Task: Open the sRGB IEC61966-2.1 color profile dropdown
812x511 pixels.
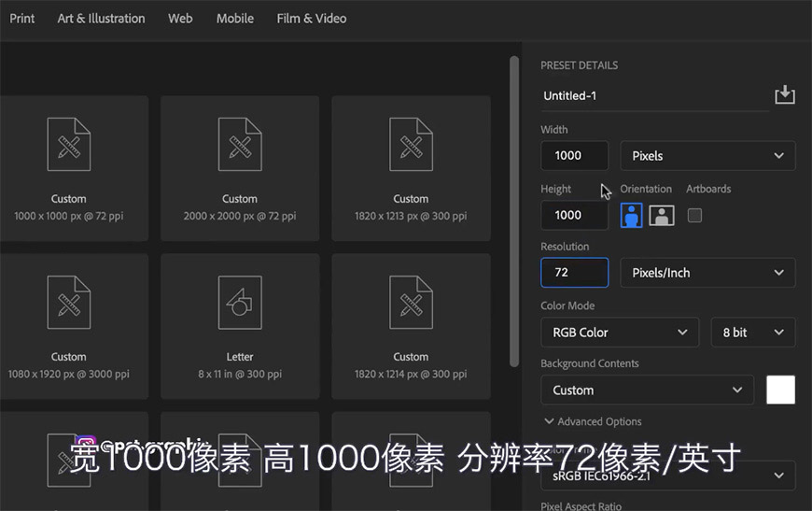Action: [x=668, y=476]
